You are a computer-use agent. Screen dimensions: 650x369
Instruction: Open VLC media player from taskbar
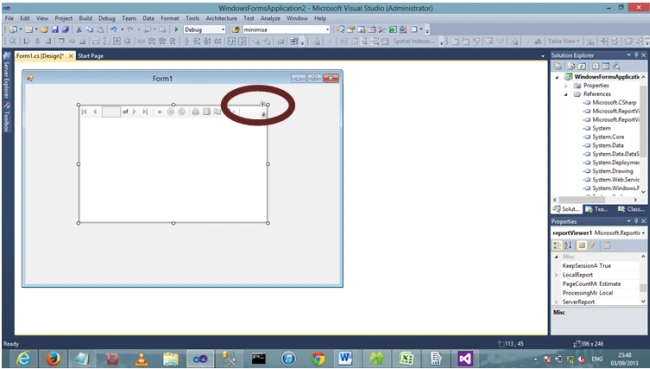tap(141, 358)
